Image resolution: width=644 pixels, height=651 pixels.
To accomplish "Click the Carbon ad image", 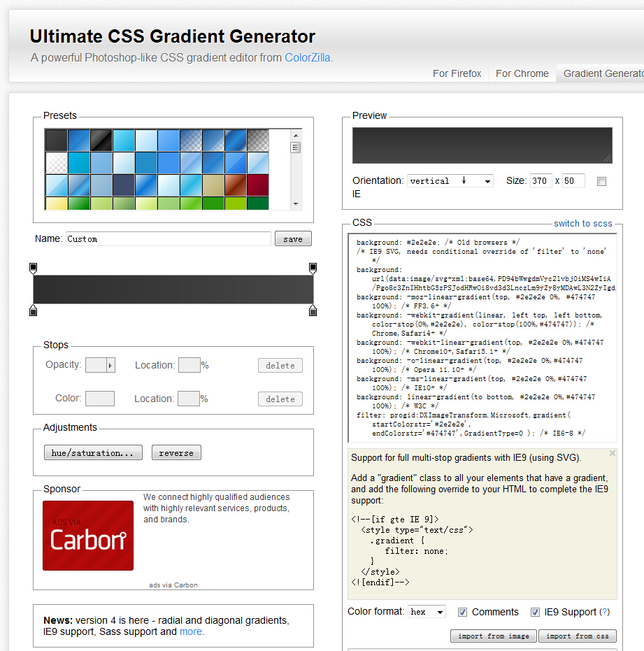I will pos(88,535).
